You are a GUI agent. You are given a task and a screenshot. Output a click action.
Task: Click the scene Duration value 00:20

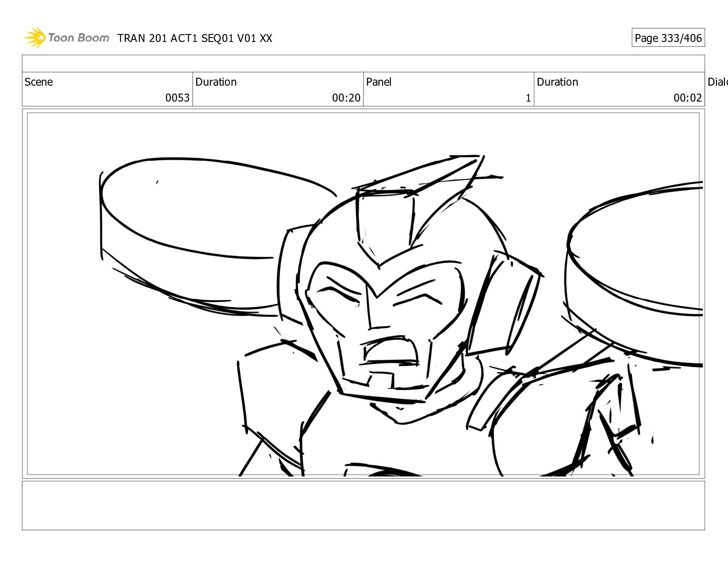(346, 98)
